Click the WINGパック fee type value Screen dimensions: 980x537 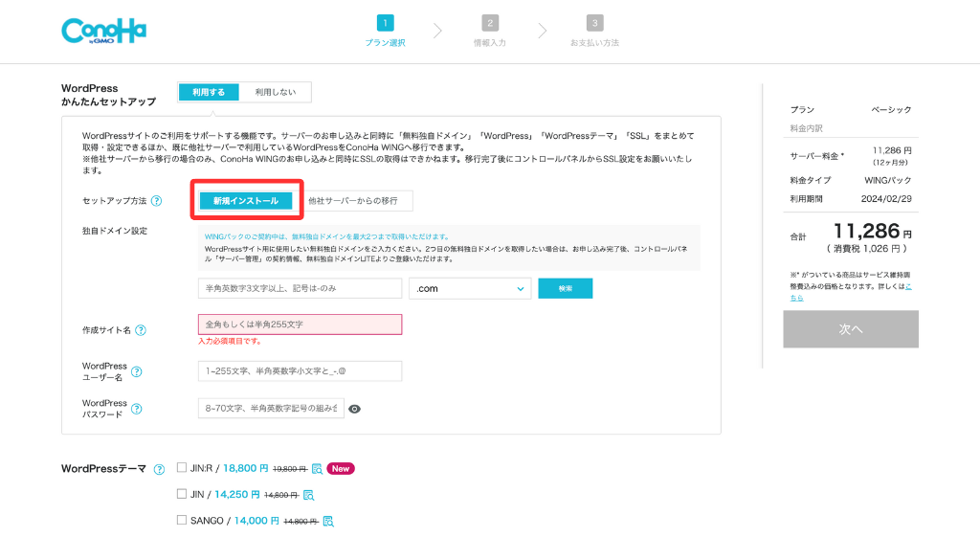(887, 180)
